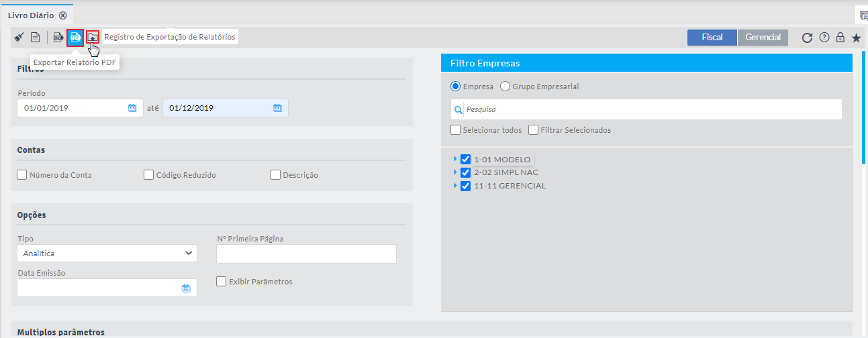
Task: Click the Fiscal toggle button
Action: (x=712, y=38)
